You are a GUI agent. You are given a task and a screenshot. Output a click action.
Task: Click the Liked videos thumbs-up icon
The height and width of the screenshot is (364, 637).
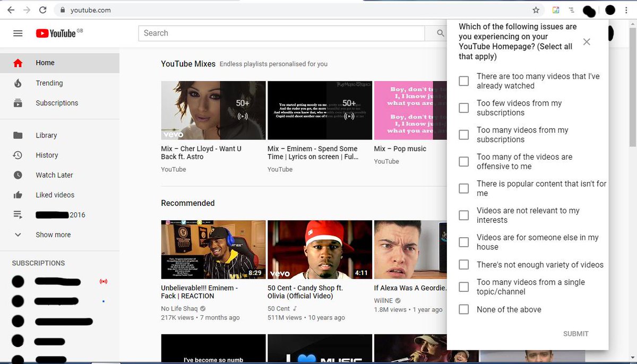18,195
